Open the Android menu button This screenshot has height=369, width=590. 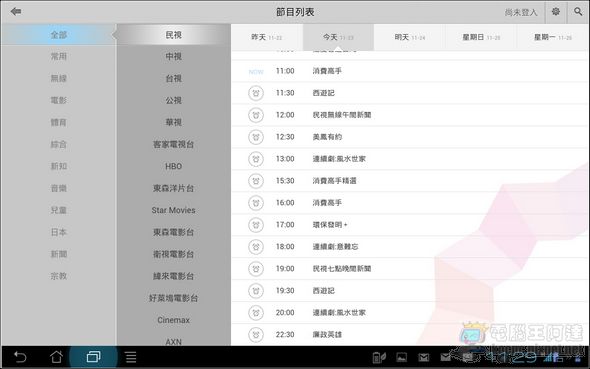tap(131, 357)
